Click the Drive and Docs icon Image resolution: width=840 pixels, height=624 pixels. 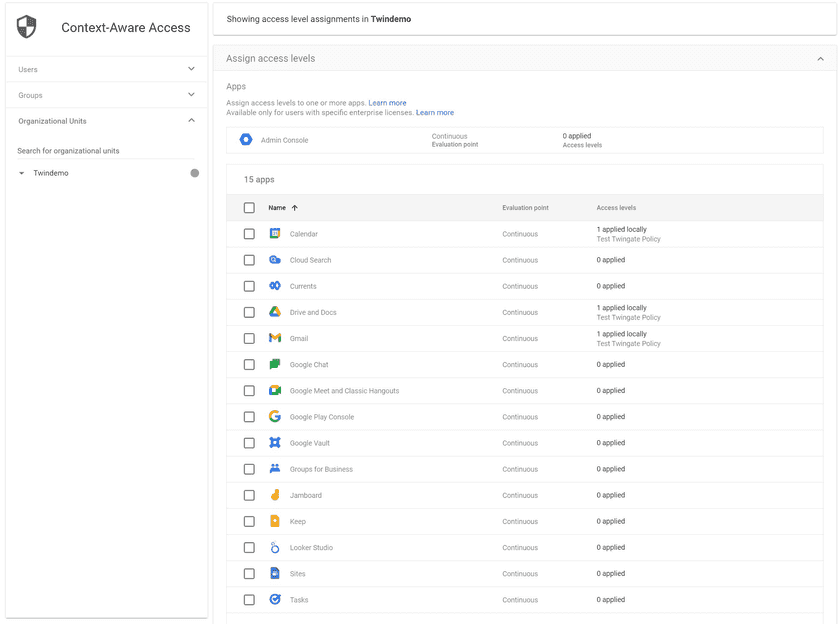[x=275, y=312]
